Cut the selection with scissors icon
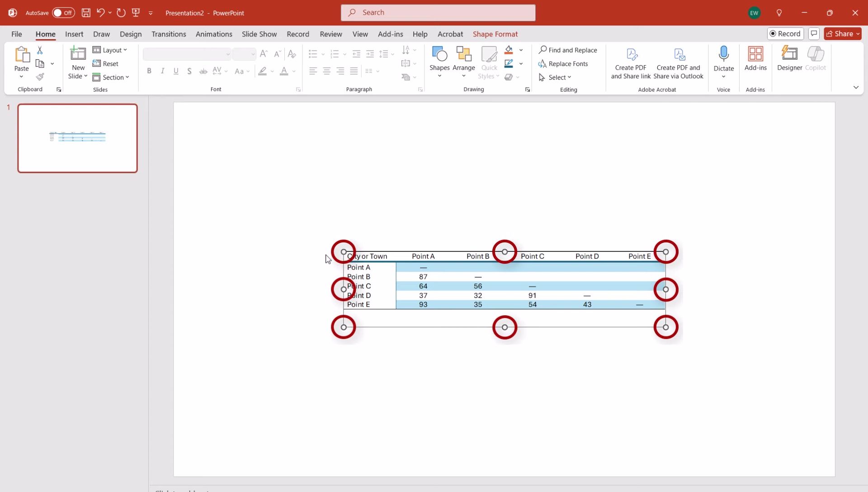This screenshot has height=492, width=868. coord(40,50)
